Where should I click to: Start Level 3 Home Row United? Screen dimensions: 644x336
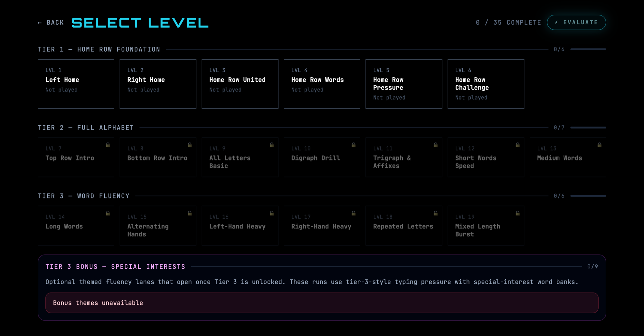pyautogui.click(x=240, y=84)
